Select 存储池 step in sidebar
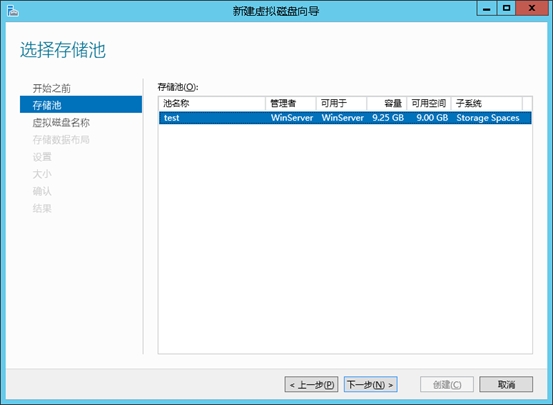 click(81, 105)
